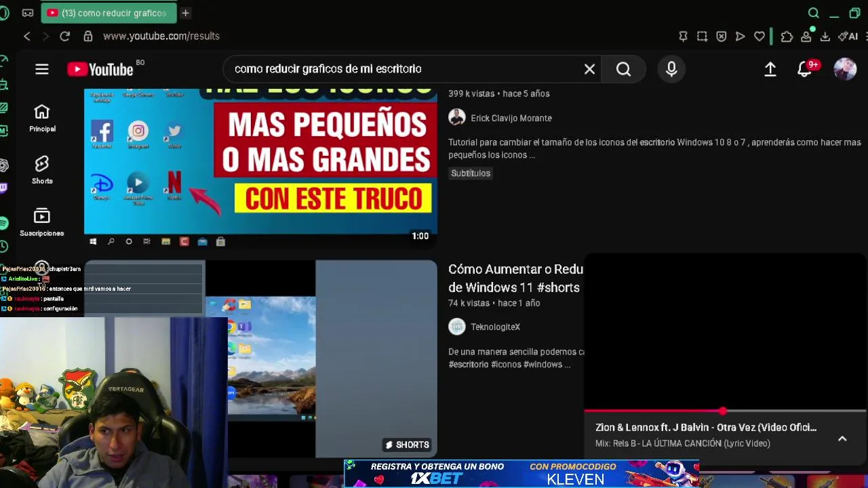Image resolution: width=868 pixels, height=488 pixels.
Task: Start voice search with the microphone
Action: (x=671, y=69)
